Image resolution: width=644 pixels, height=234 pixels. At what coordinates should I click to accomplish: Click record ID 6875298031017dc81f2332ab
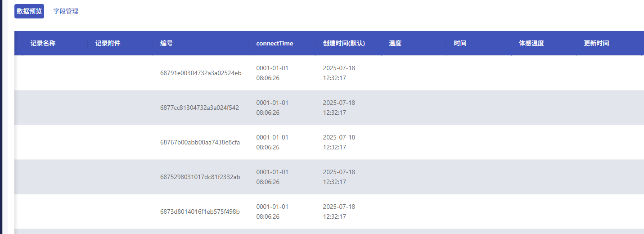tap(200, 177)
